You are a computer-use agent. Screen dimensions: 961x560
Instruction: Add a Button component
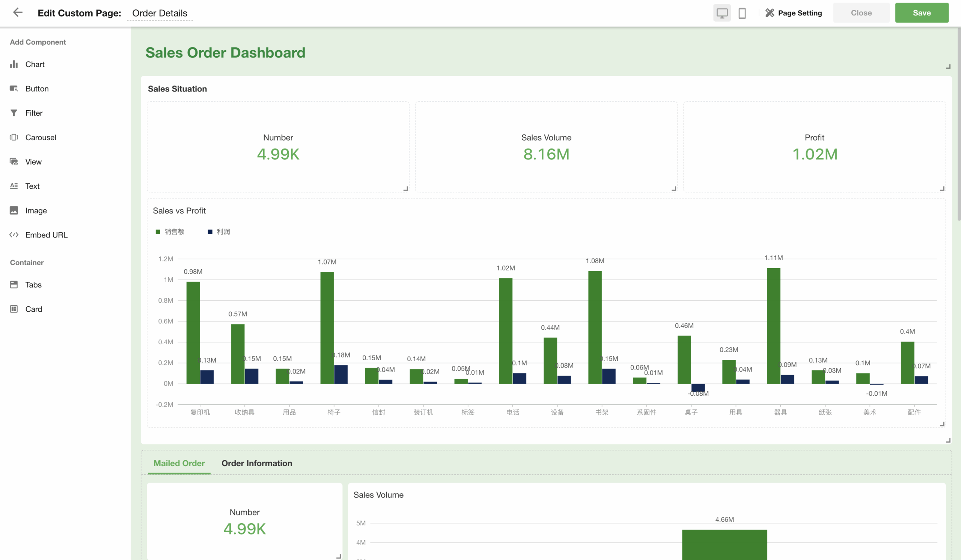click(x=37, y=89)
